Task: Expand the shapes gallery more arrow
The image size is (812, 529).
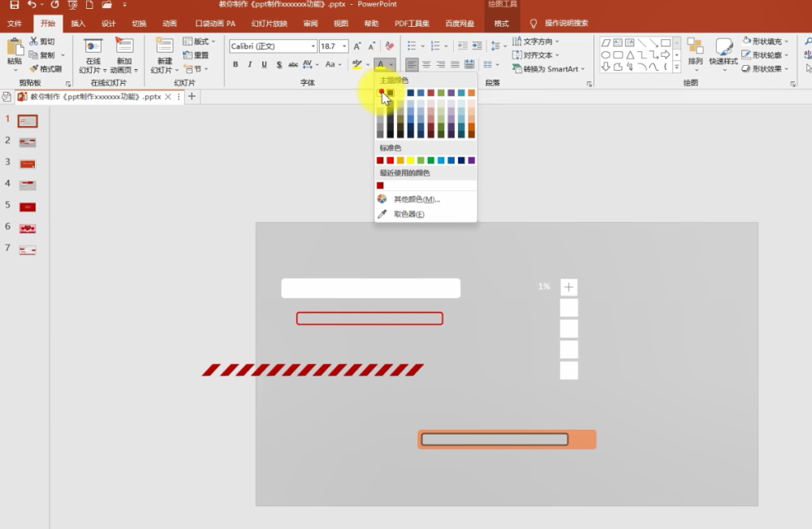Action: (676, 67)
